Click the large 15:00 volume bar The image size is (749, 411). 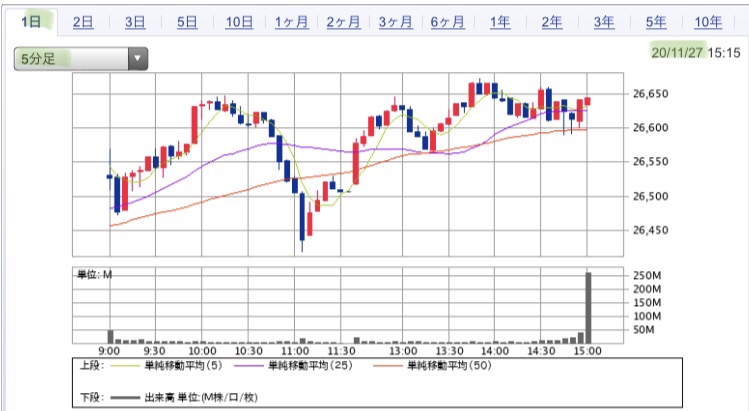(x=589, y=308)
